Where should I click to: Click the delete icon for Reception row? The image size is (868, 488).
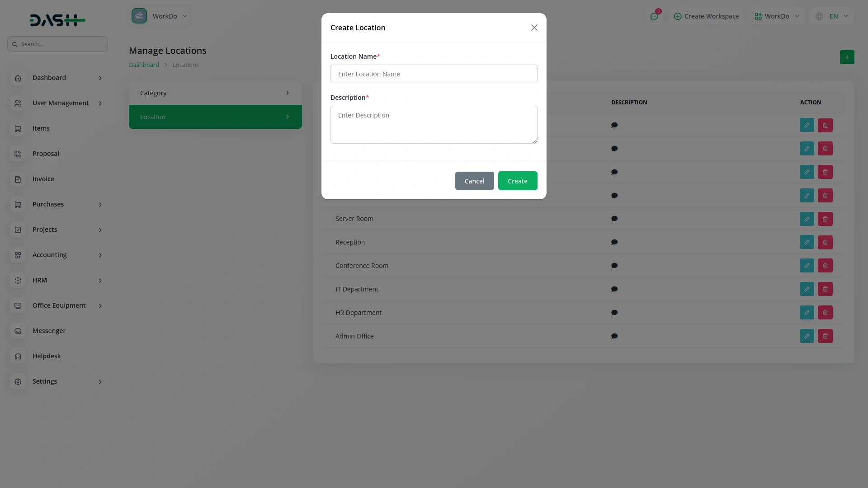coord(825,242)
